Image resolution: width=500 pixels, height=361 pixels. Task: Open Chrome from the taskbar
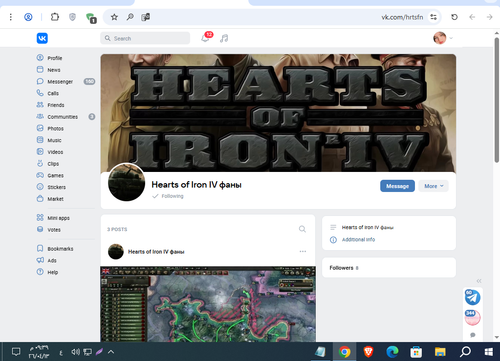[344, 352]
